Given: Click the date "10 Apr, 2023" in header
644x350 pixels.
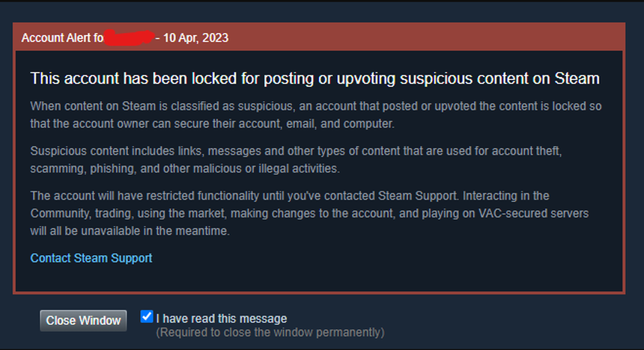Looking at the screenshot, I should coord(196,37).
